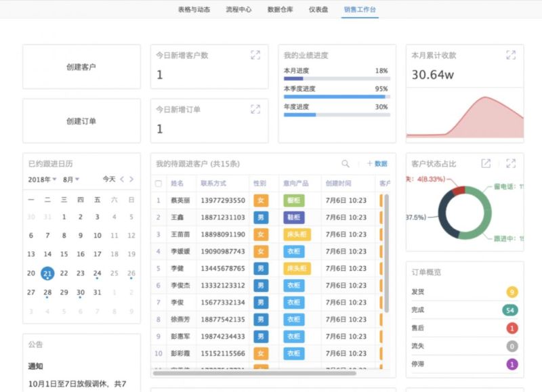Screen dimensions: 542x392
Task: Go to previous month in calendar
Action: tap(122, 179)
